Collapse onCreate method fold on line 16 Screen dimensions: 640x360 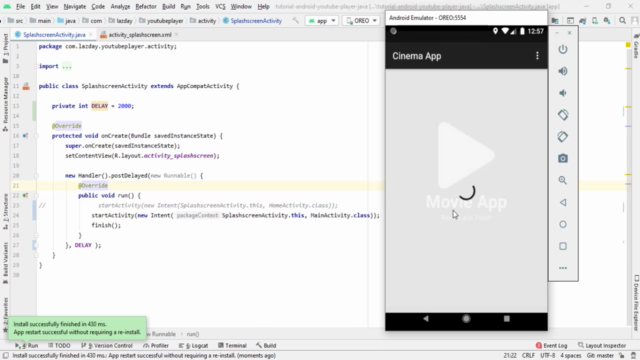tap(36, 136)
